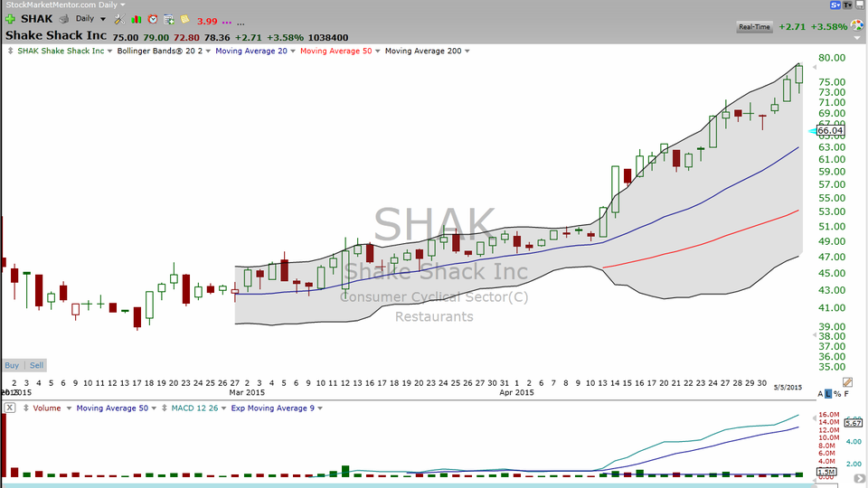The height and width of the screenshot is (488, 868).
Task: Open the chart settings wrench tool
Action: pyautogui.click(x=119, y=19)
